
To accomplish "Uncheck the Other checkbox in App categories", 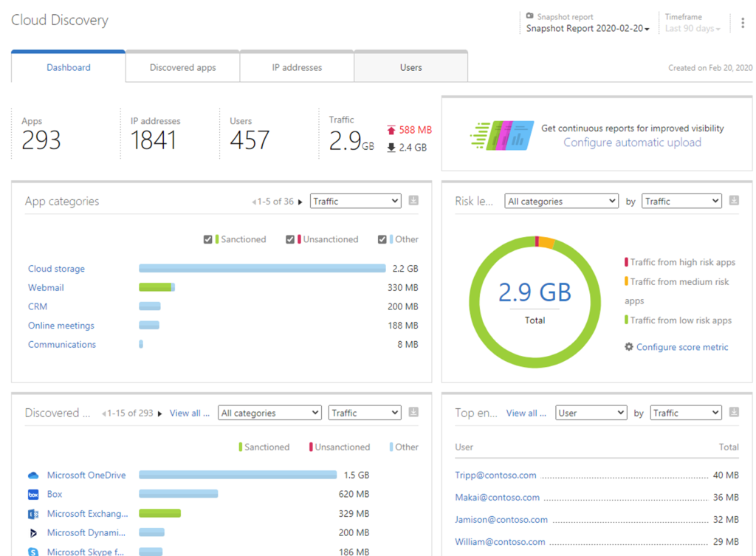I will (382, 239).
